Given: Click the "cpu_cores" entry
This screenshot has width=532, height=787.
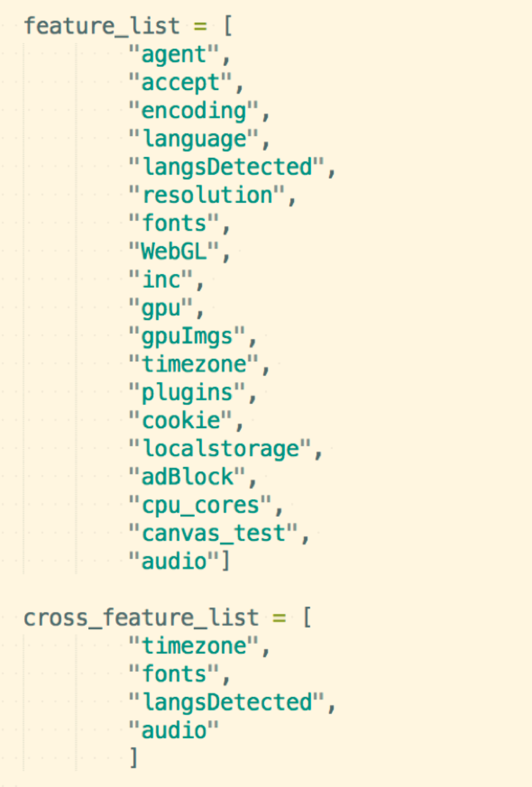Looking at the screenshot, I should point(200,506).
